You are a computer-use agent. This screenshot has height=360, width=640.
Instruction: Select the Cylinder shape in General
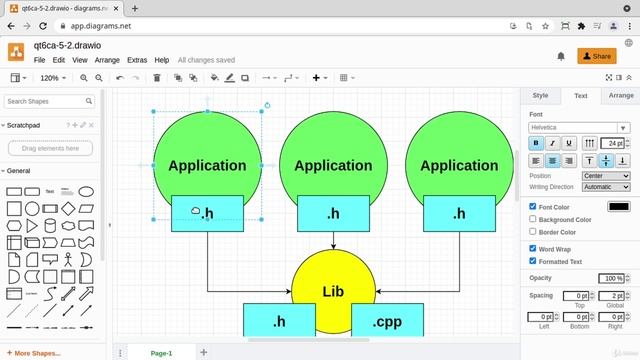(x=50, y=225)
